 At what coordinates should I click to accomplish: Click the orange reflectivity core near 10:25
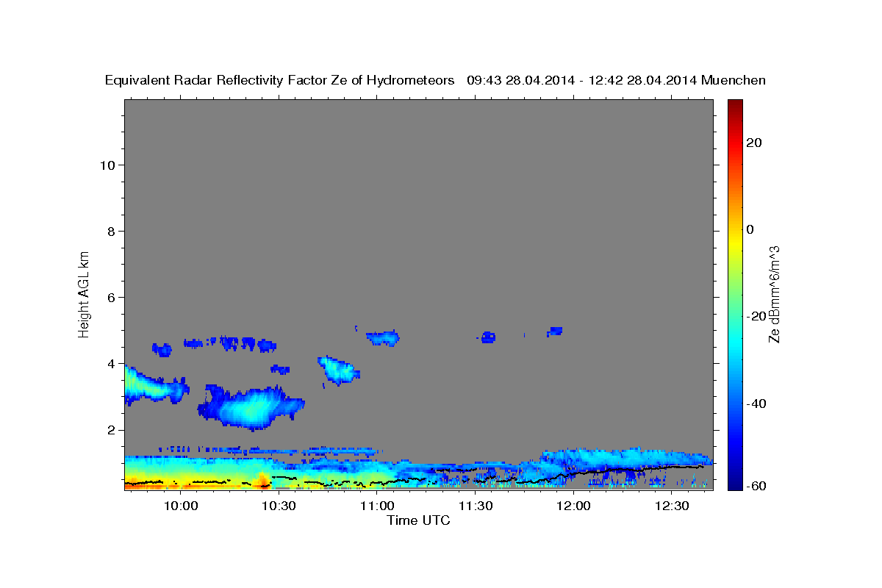coord(263,479)
